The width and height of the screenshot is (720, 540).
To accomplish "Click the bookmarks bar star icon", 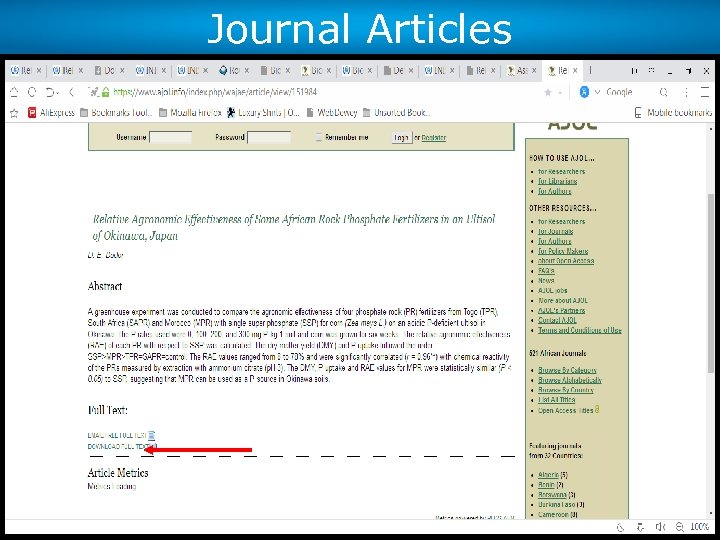I will coord(14,113).
